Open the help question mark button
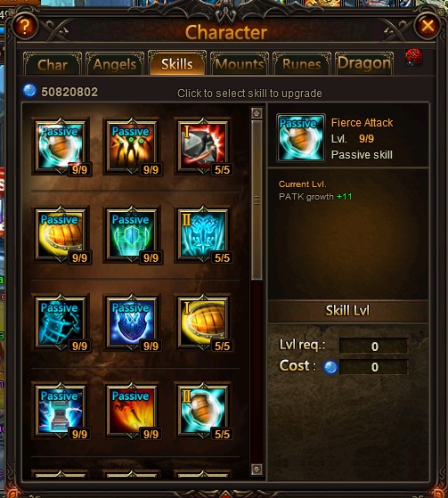 [x=25, y=26]
